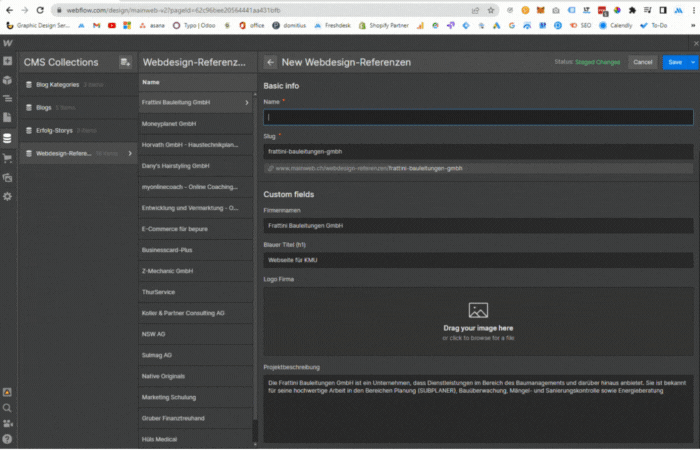Open the asana bookmark
Screen dimensions: 700x450
pos(152,26)
